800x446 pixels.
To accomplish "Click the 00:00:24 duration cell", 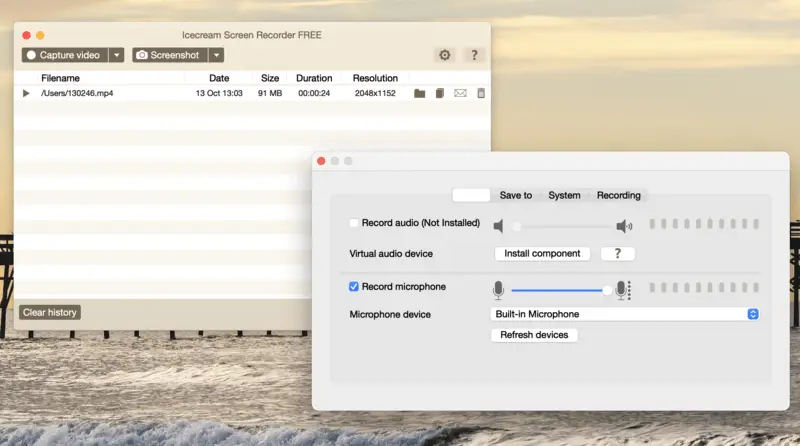I will tap(314, 93).
